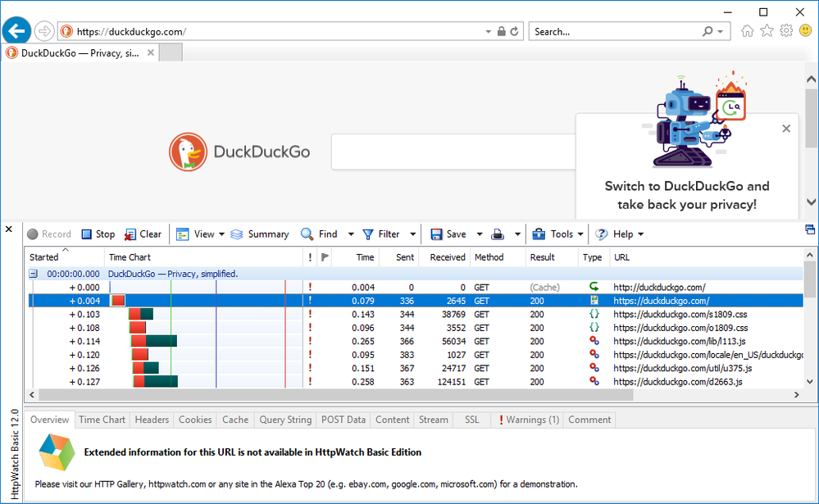Open the SSL tab
This screenshot has height=504, width=819.
(x=471, y=420)
